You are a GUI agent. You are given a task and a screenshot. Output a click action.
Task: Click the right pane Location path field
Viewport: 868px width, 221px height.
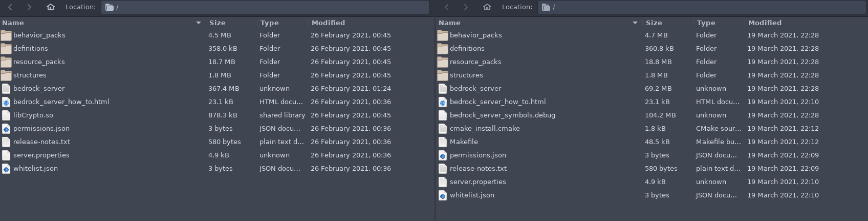point(701,7)
